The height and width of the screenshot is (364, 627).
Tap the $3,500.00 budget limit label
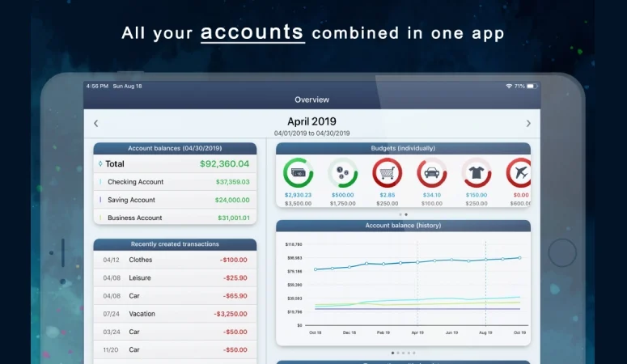298,204
